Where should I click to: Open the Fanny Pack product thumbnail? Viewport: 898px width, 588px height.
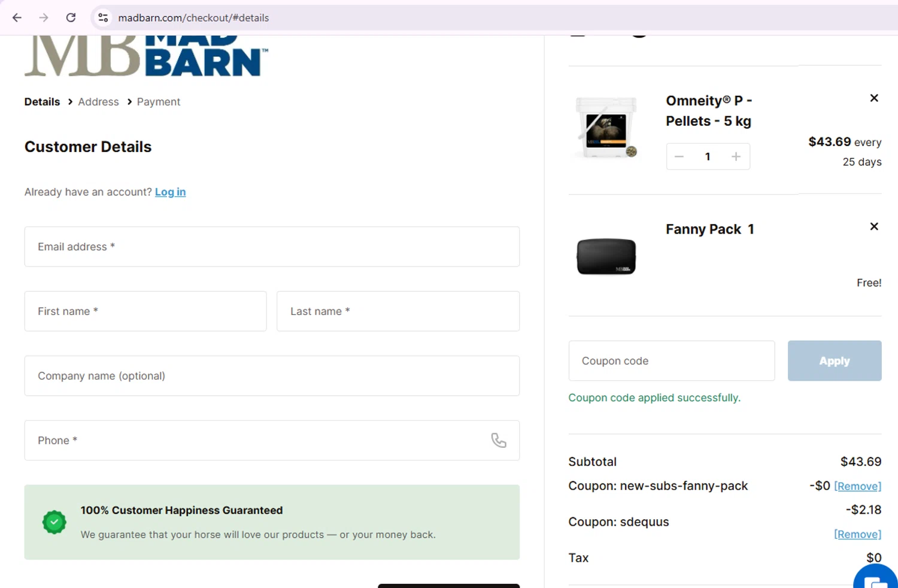click(606, 256)
